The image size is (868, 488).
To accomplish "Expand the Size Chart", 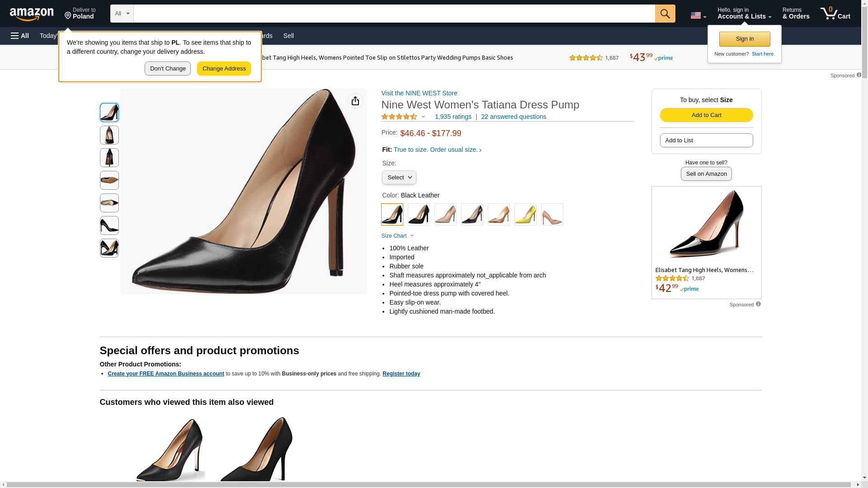I will (x=397, y=236).
